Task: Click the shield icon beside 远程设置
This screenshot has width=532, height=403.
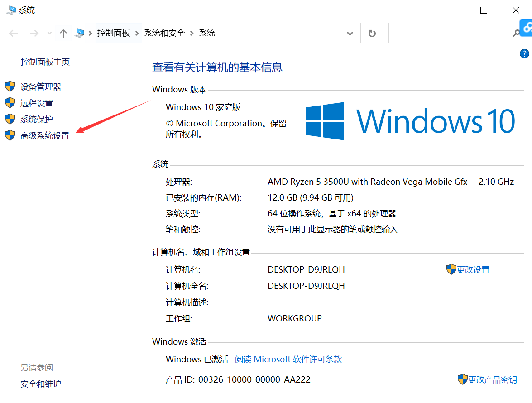Action: coord(10,103)
